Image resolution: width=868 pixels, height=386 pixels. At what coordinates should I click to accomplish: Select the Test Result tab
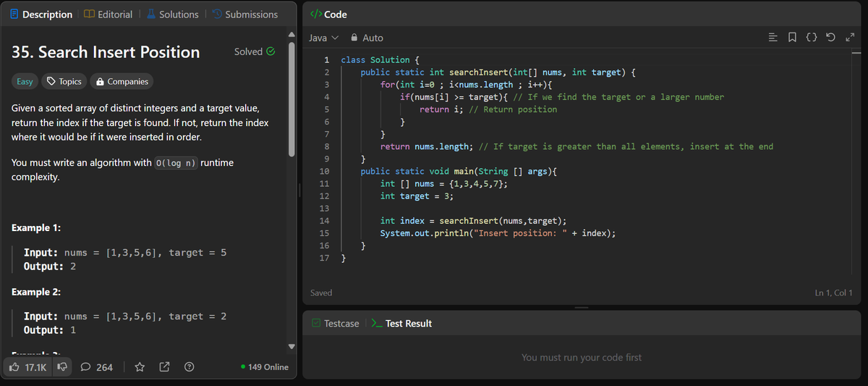[x=401, y=324]
